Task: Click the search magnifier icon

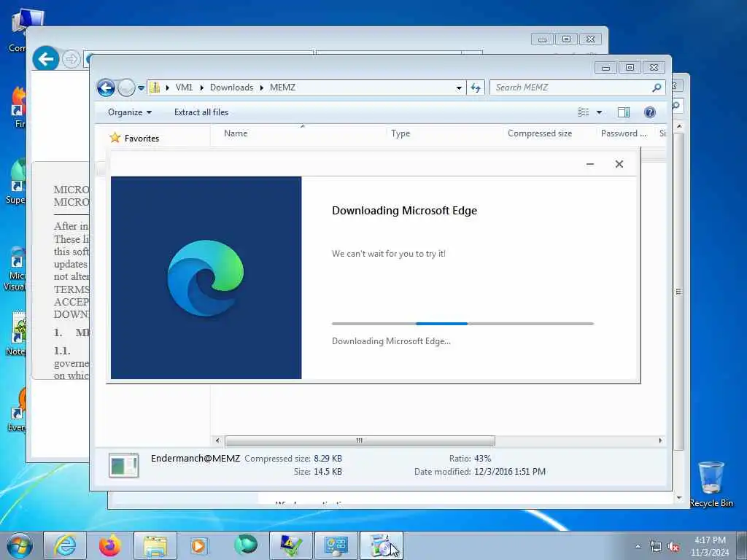Action: [x=657, y=87]
